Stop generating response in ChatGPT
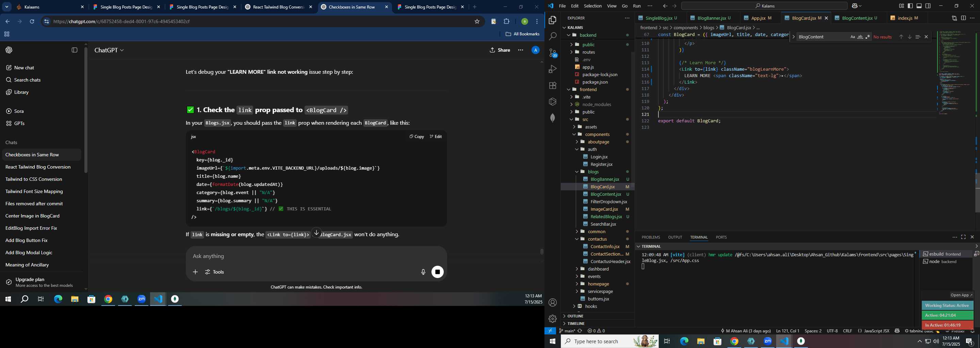This screenshot has height=348, width=980. [x=438, y=272]
